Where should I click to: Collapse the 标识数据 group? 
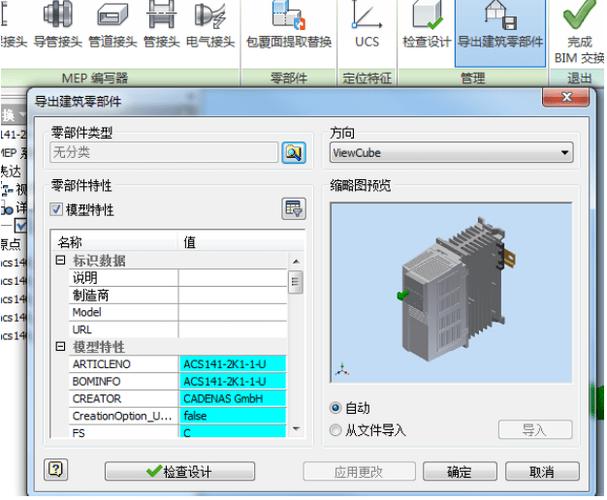pos(60,260)
